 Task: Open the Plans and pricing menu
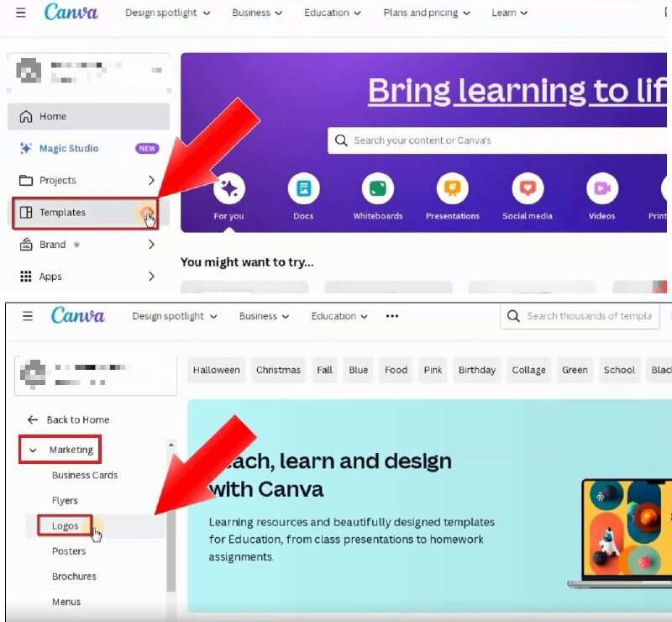[x=421, y=13]
